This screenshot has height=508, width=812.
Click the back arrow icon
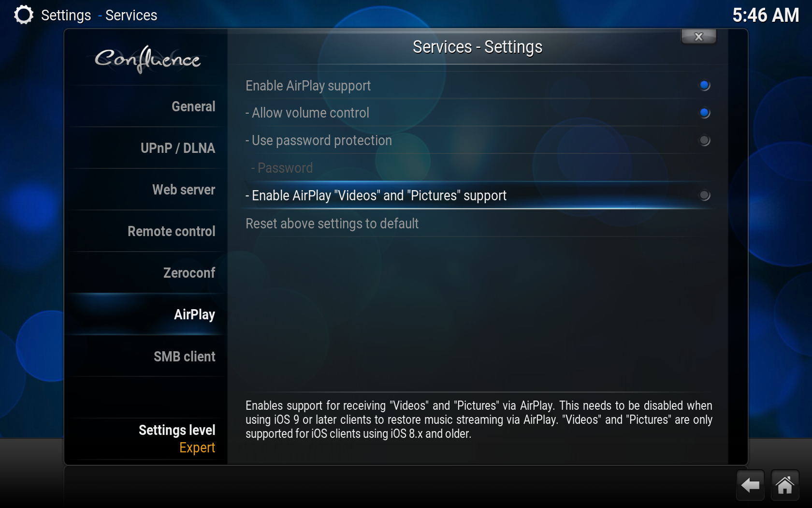pyautogui.click(x=750, y=485)
